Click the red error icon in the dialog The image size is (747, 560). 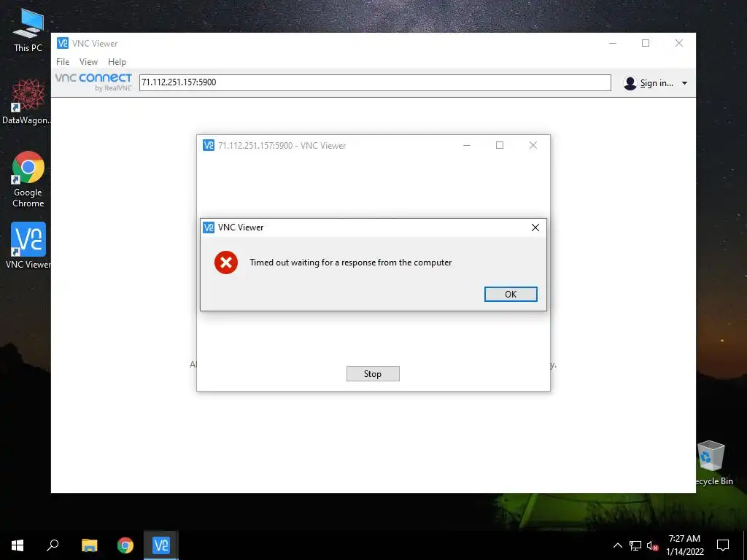226,262
